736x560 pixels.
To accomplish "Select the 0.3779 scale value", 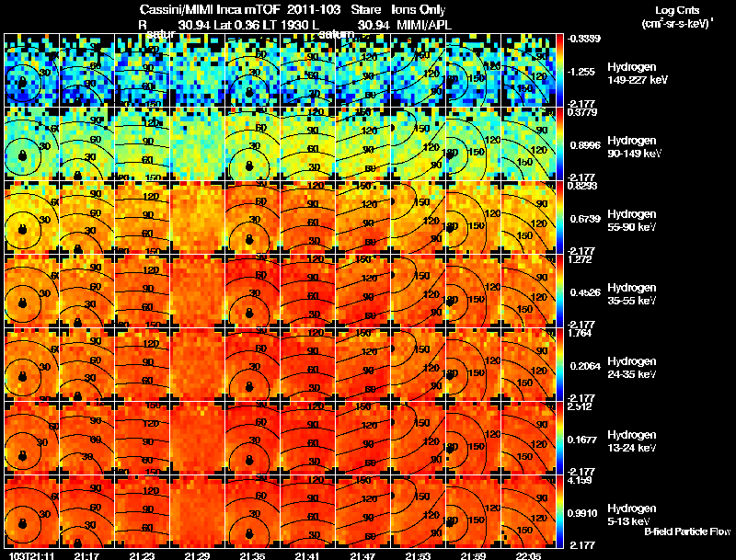I will (x=582, y=112).
